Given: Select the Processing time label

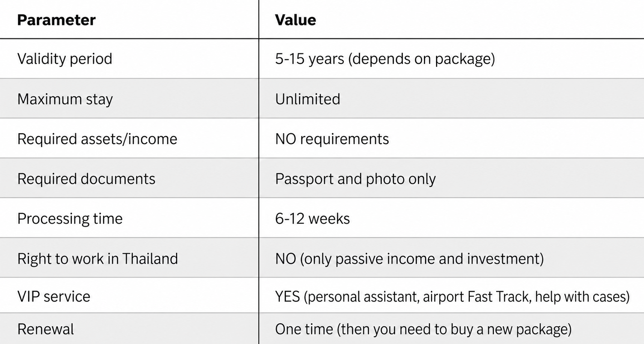Looking at the screenshot, I should (70, 219).
